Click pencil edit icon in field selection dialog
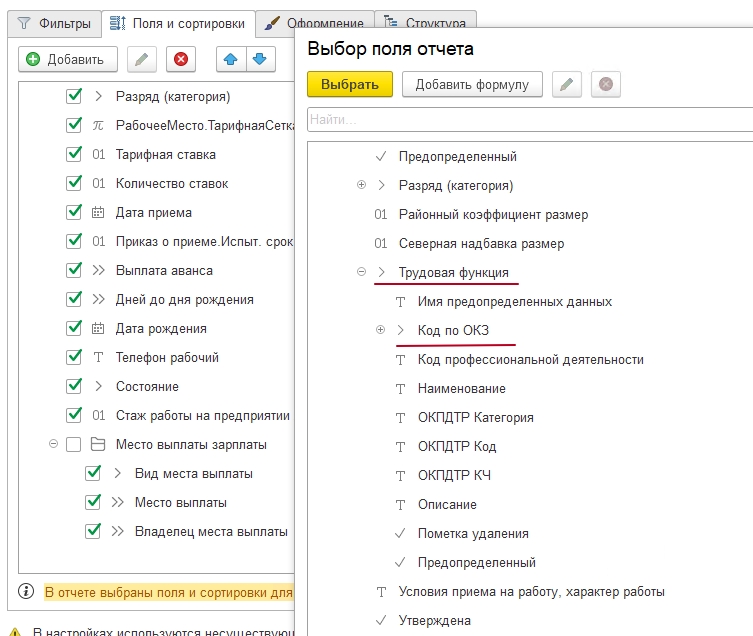The image size is (753, 636). tap(567, 84)
